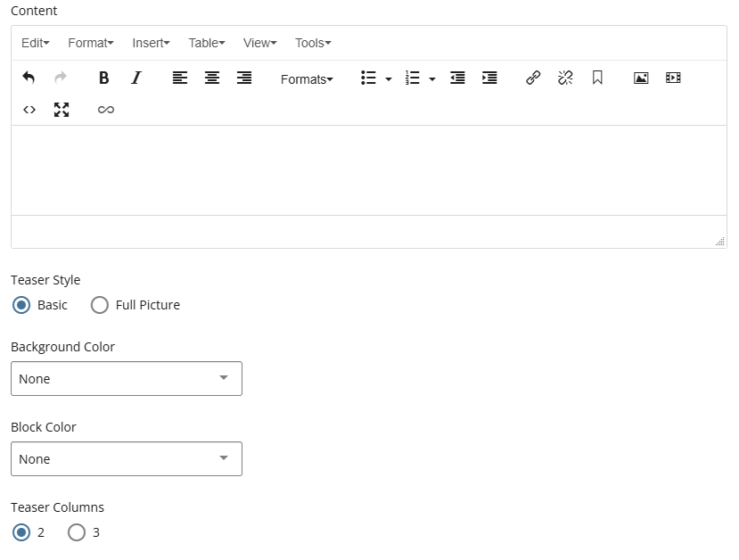
Task: Open the Formats dropdown
Action: pos(307,79)
